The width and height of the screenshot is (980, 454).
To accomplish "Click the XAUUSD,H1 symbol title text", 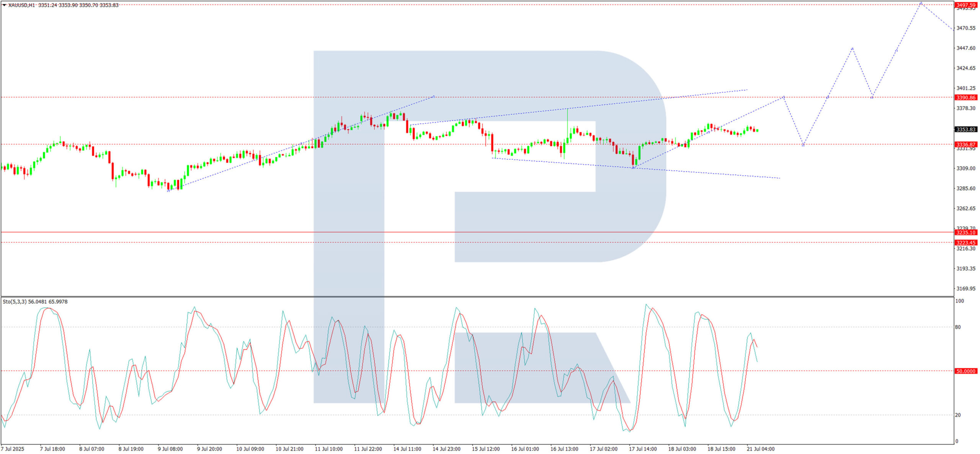I will pos(21,5).
